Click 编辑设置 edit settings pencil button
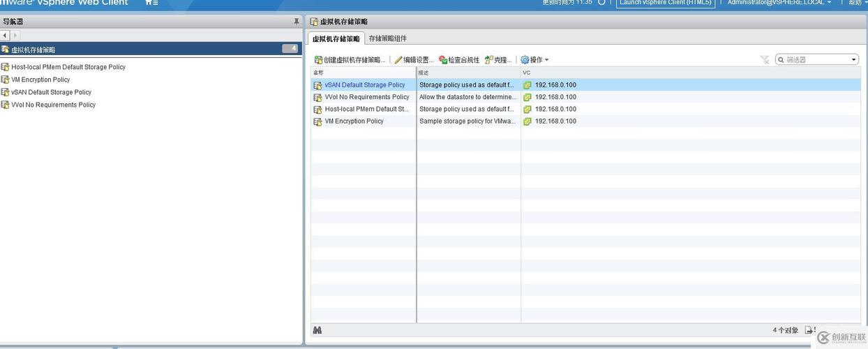868x349 pixels. (x=414, y=60)
